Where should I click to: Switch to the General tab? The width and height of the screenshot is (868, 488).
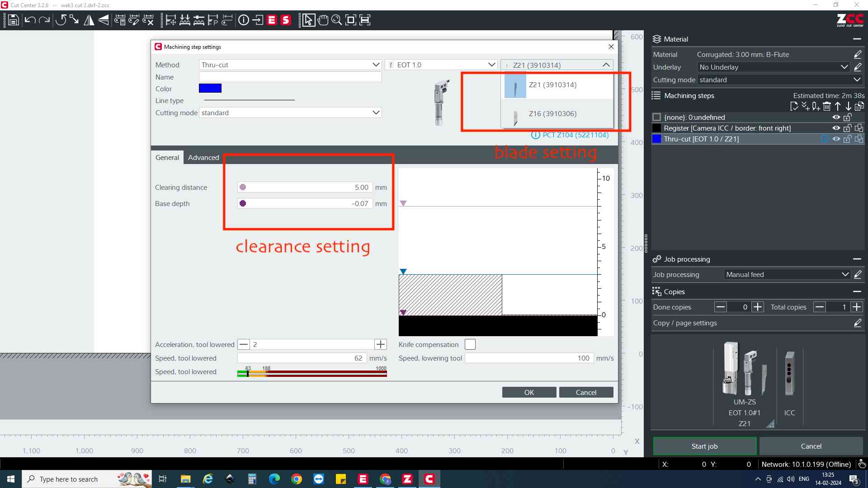point(167,157)
